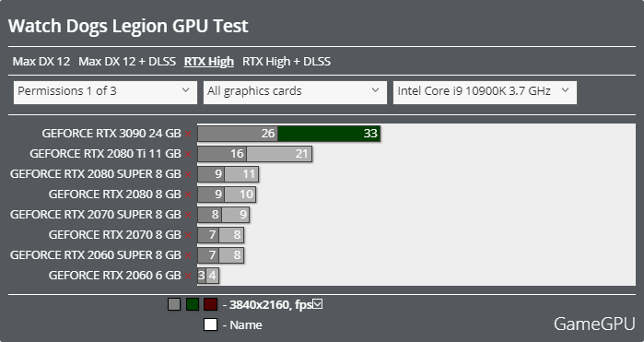Click the white Name color swatch
This screenshot has width=644, height=342.
tap(210, 324)
